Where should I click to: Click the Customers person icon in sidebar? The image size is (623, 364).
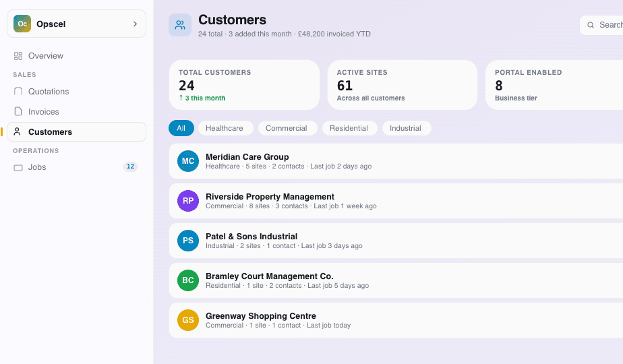pos(17,131)
